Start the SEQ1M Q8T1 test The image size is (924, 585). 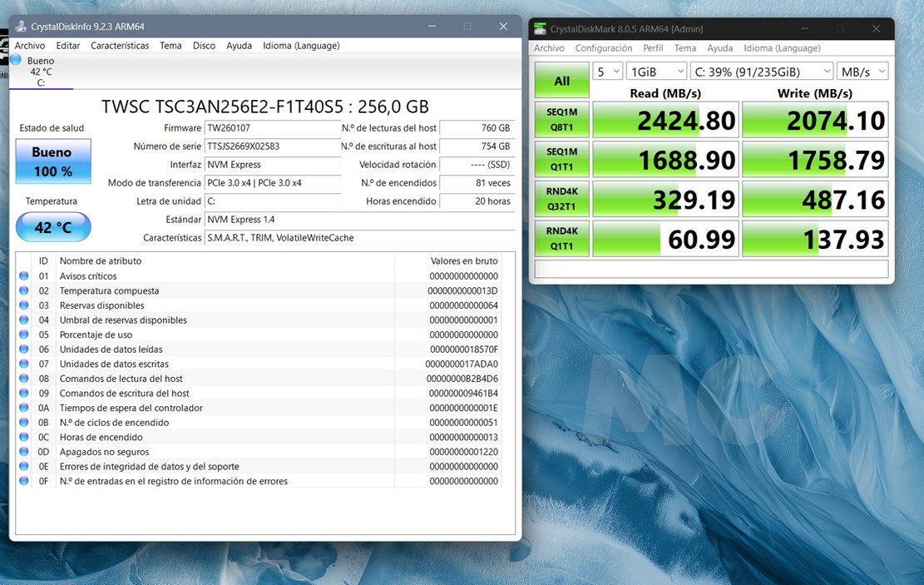[x=561, y=120]
